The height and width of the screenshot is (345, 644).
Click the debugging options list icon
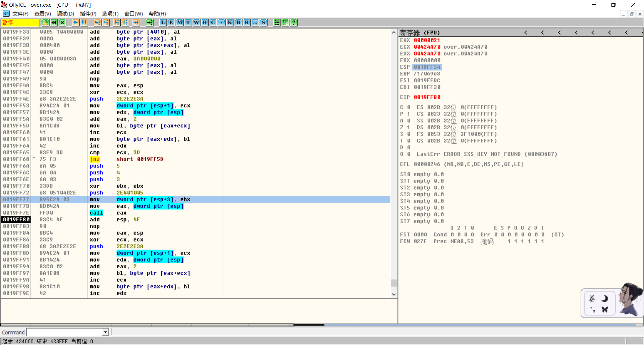pyautogui.click(x=277, y=22)
